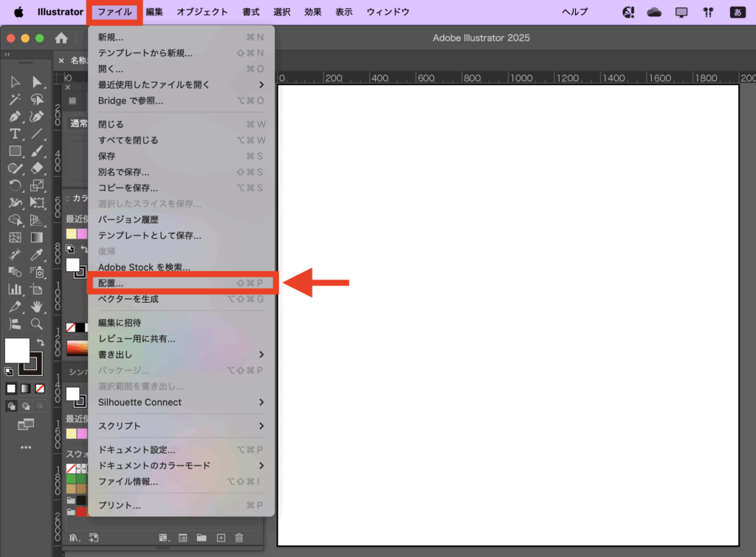756x557 pixels.
Task: Open the show swatch kinds menu
Action: tap(163, 538)
